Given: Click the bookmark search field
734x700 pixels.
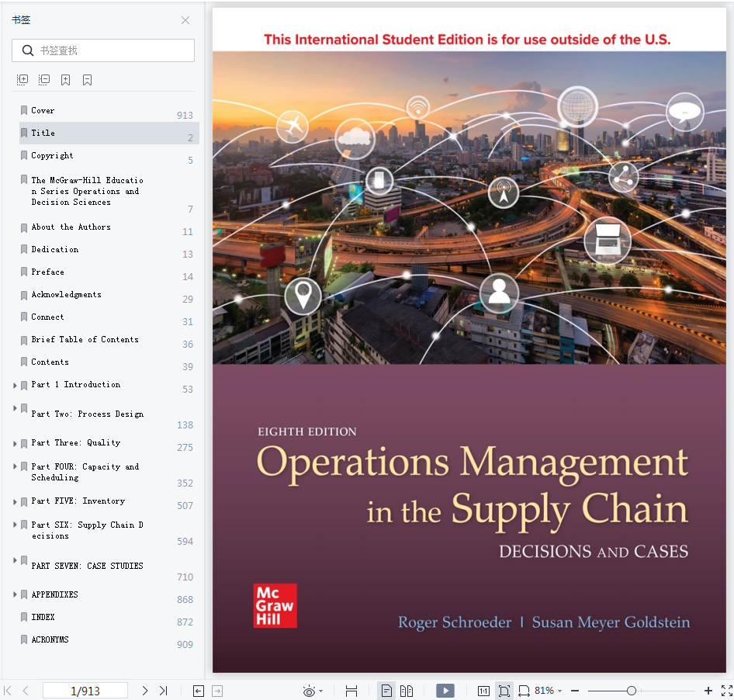Looking at the screenshot, I should pos(103,50).
